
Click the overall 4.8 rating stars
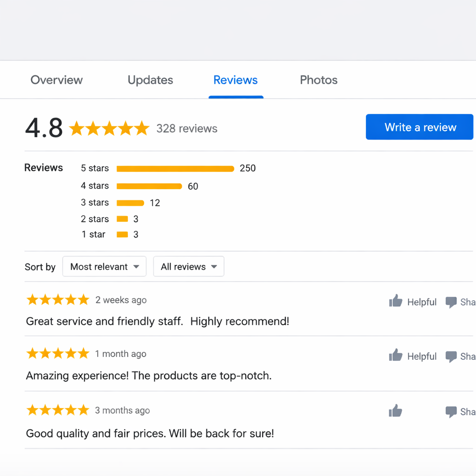tap(109, 128)
